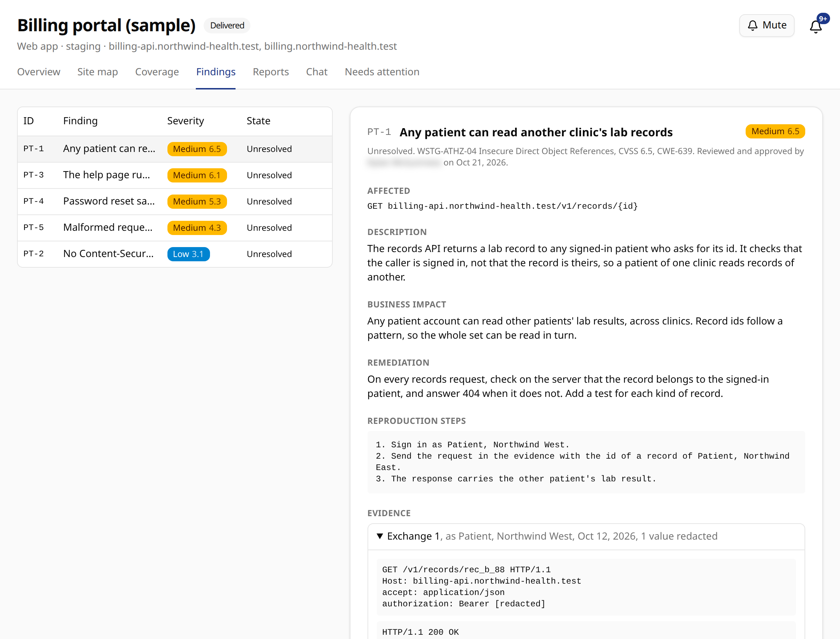Click the Low 3.1 severity badge
This screenshot has width=840, height=639.
click(x=188, y=254)
